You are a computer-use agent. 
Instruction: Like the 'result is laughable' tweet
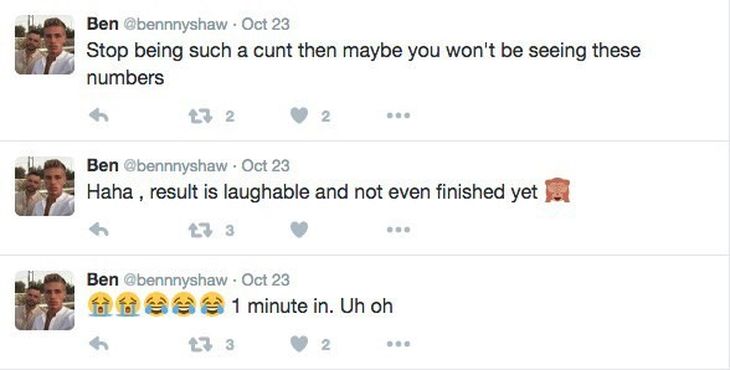point(299,229)
